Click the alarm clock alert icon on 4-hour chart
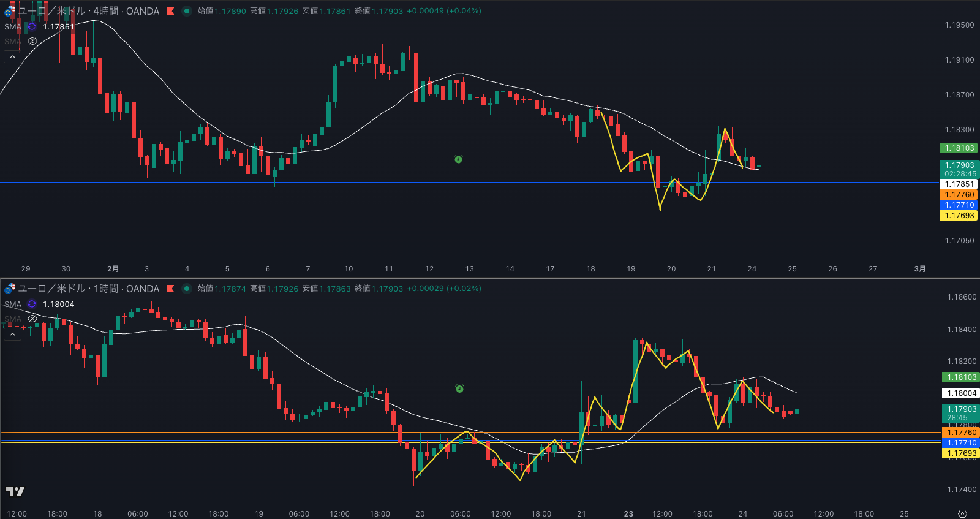Viewport: 980px width, 519px height. coord(458,159)
